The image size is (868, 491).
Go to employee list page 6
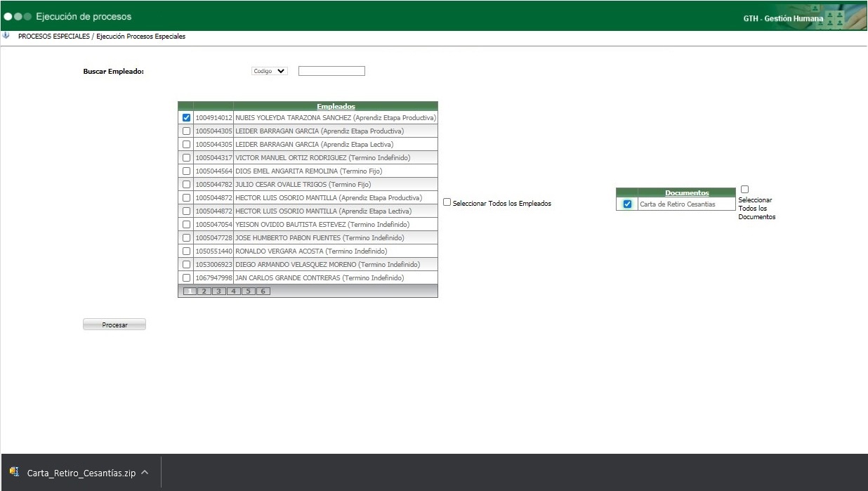point(263,291)
